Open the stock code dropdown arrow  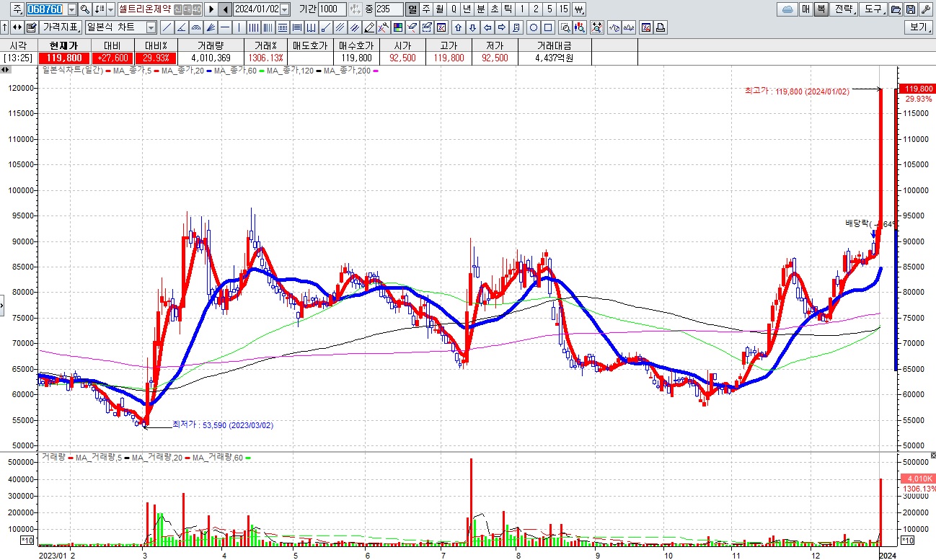(x=72, y=9)
